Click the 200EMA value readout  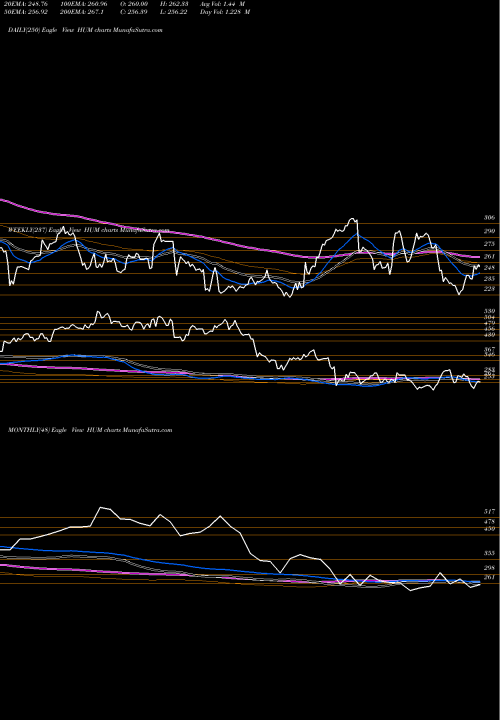point(81,12)
